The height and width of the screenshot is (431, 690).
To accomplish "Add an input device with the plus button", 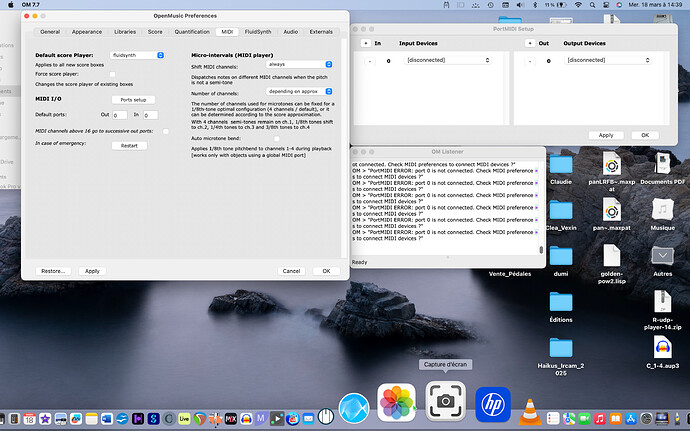I will coord(365,43).
